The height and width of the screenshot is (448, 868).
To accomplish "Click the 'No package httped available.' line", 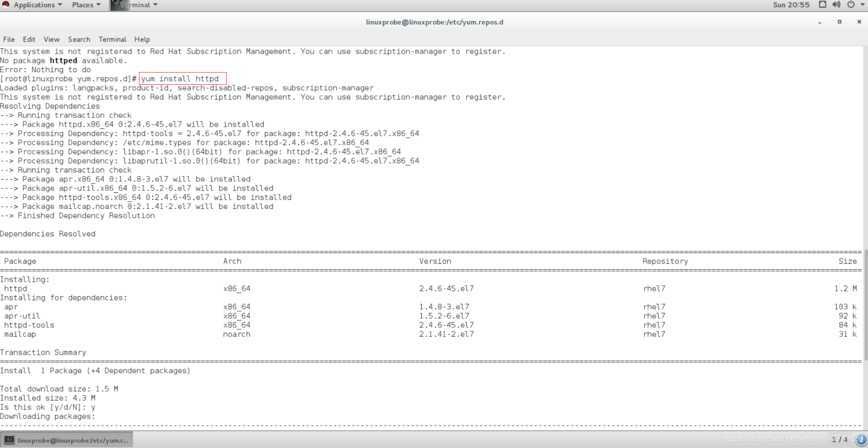I will click(64, 61).
